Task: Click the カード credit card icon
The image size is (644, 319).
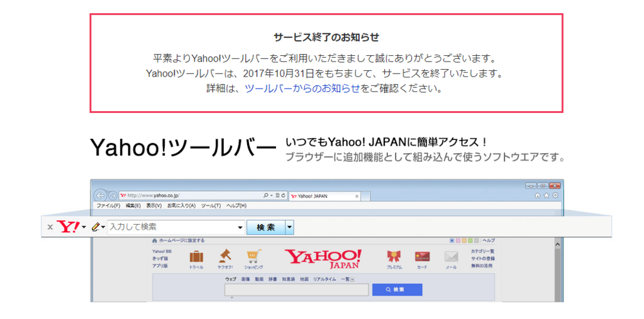Action: 422,257
